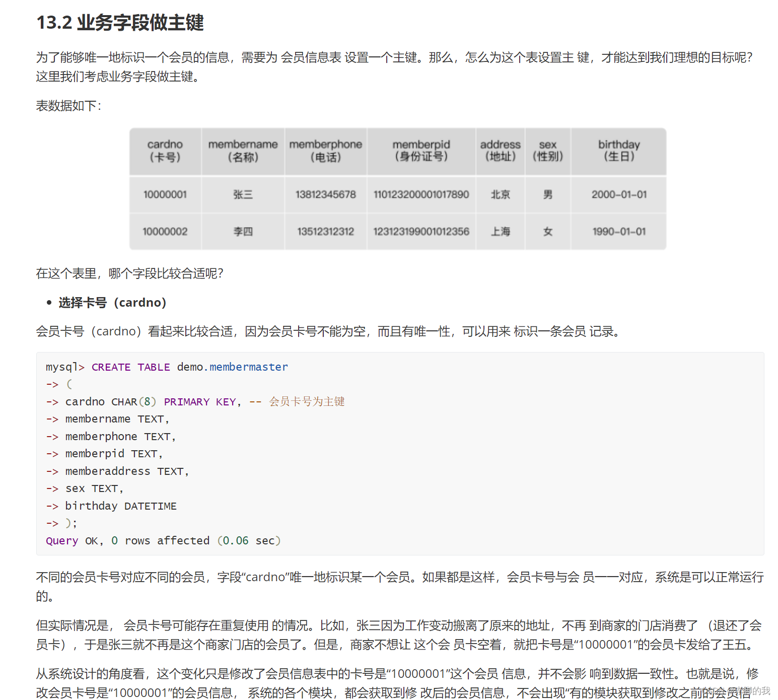Screen dimensions: 778x700
Task: Click the memberphone (电话) column header
Action: click(x=326, y=151)
